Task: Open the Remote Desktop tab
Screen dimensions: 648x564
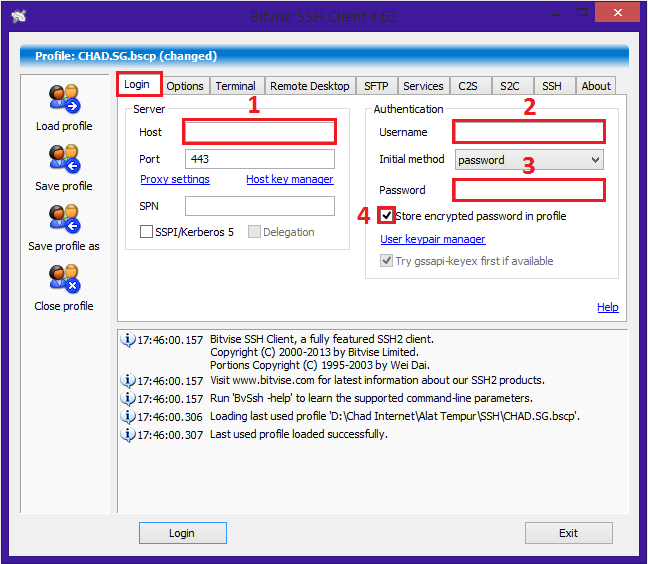Action: pos(310,86)
